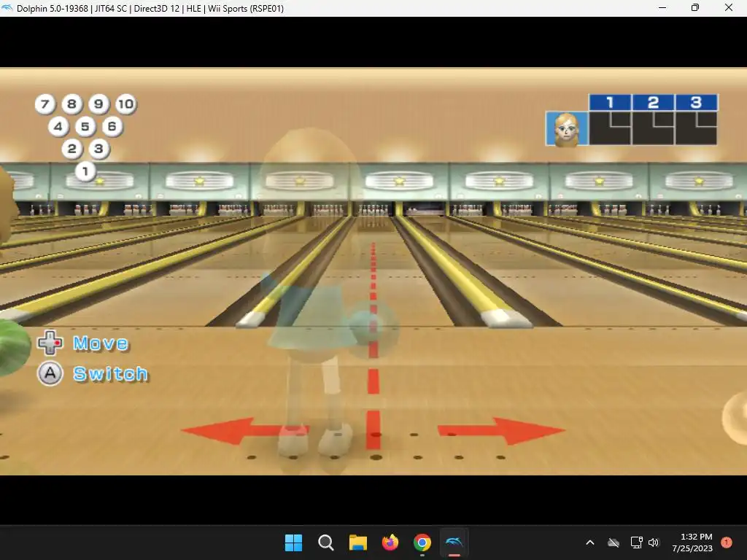747x560 pixels.
Task: Click pin indicator number 1
Action: click(x=85, y=171)
